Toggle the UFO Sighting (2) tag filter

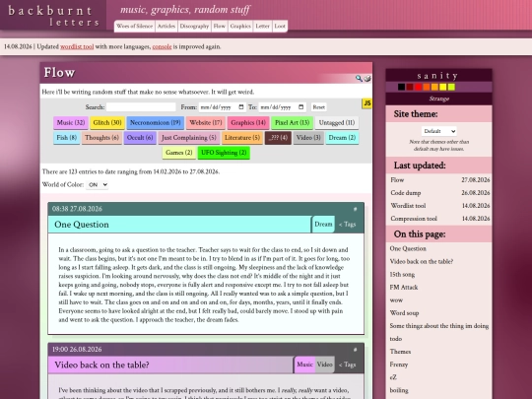click(x=224, y=153)
